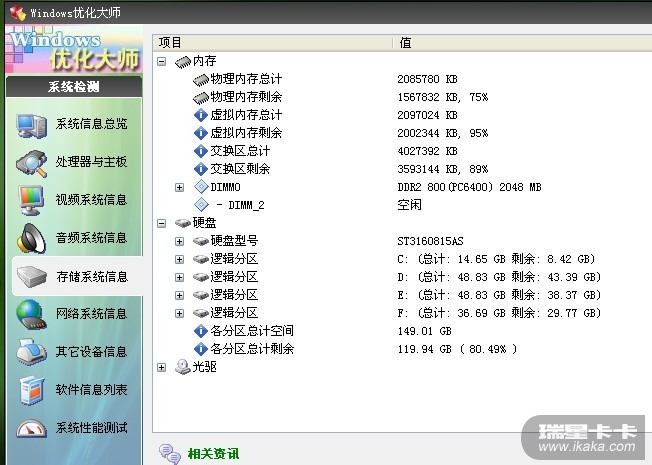This screenshot has width=652, height=465.
Task: Click the value ST3160815AS
Action: 430,241
